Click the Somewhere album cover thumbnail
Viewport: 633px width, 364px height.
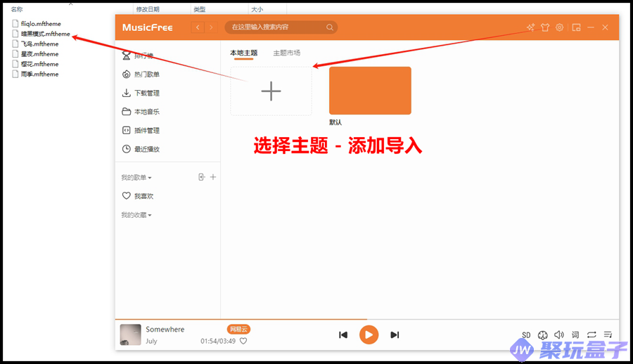[x=130, y=334]
